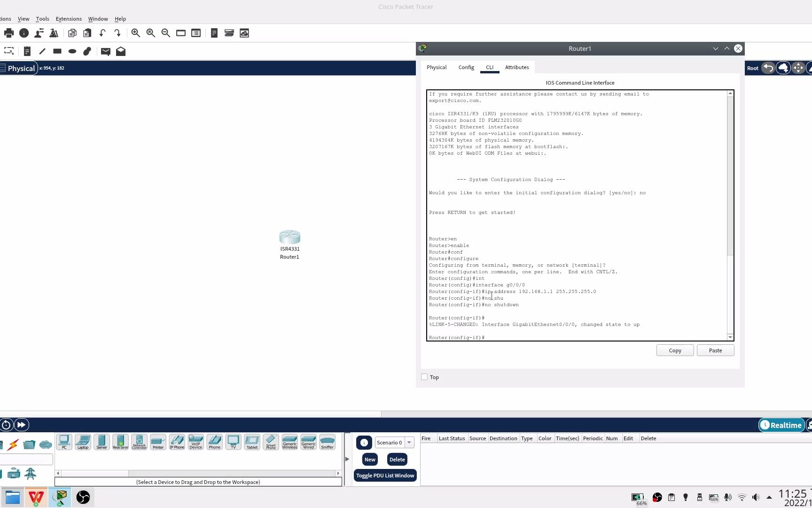812x508 pixels.
Task: Open Network Information icon in toolbar
Action: pos(24,33)
